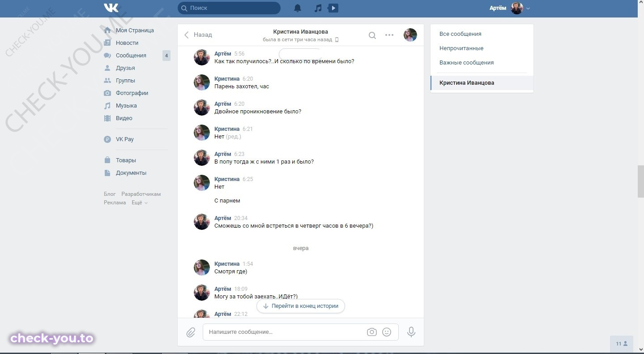Click the Сообщения speech bubble icon
The image size is (644, 354).
pyautogui.click(x=107, y=56)
